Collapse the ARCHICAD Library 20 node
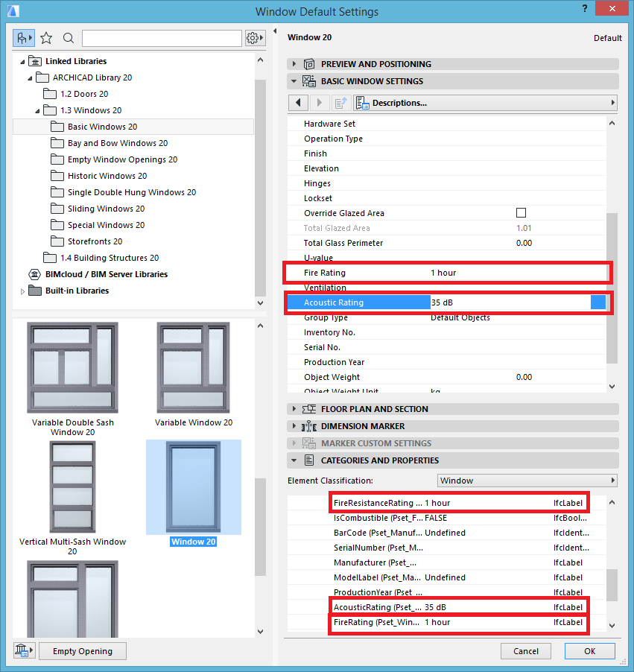The height and width of the screenshot is (672, 634). (x=30, y=78)
